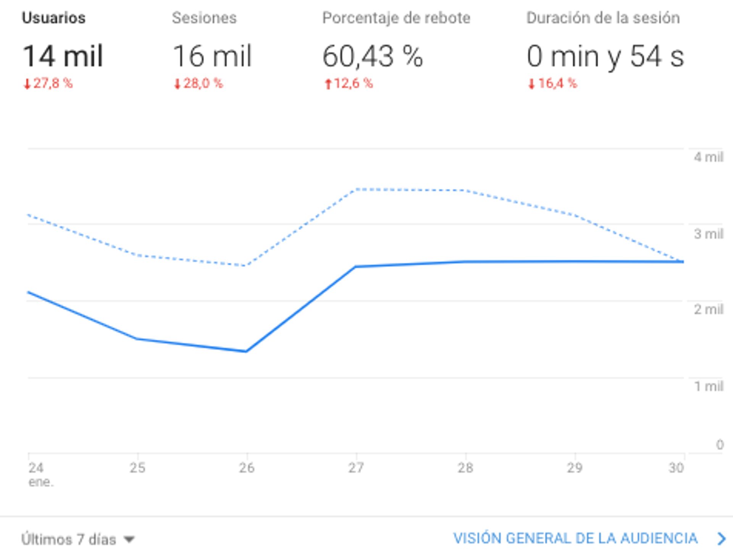Click the dropdown arrow beside Últimos 7 días
733x560 pixels.
coord(129,539)
